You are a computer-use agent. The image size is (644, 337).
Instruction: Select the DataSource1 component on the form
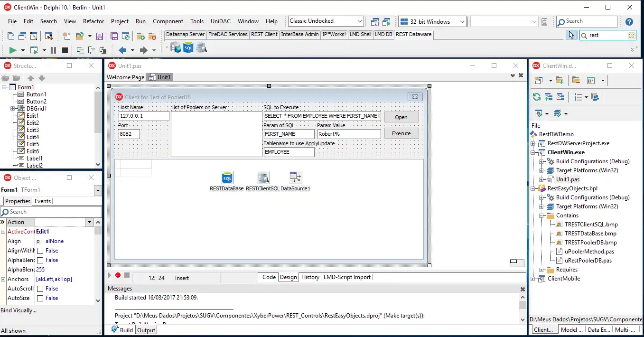click(296, 178)
